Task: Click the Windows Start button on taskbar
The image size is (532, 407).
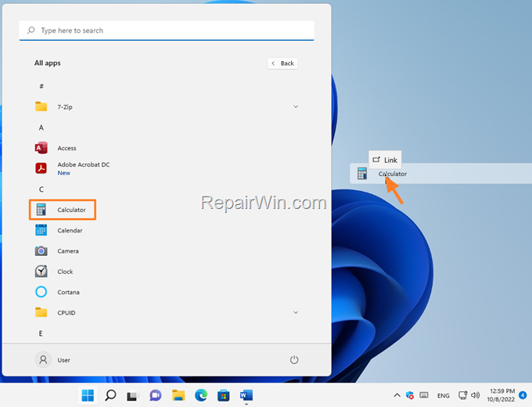Action: (88, 395)
